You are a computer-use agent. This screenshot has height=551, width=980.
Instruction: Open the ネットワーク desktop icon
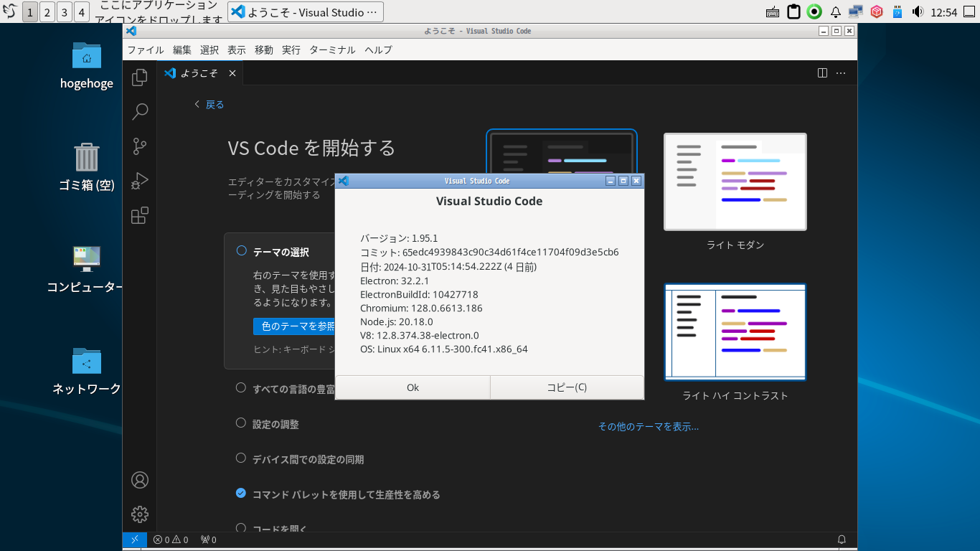(87, 371)
